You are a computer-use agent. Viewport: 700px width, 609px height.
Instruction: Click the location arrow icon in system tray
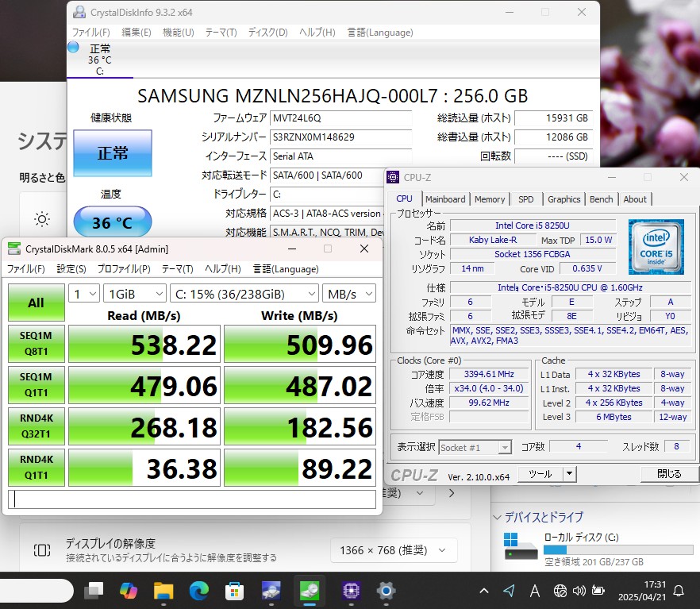pos(509,591)
